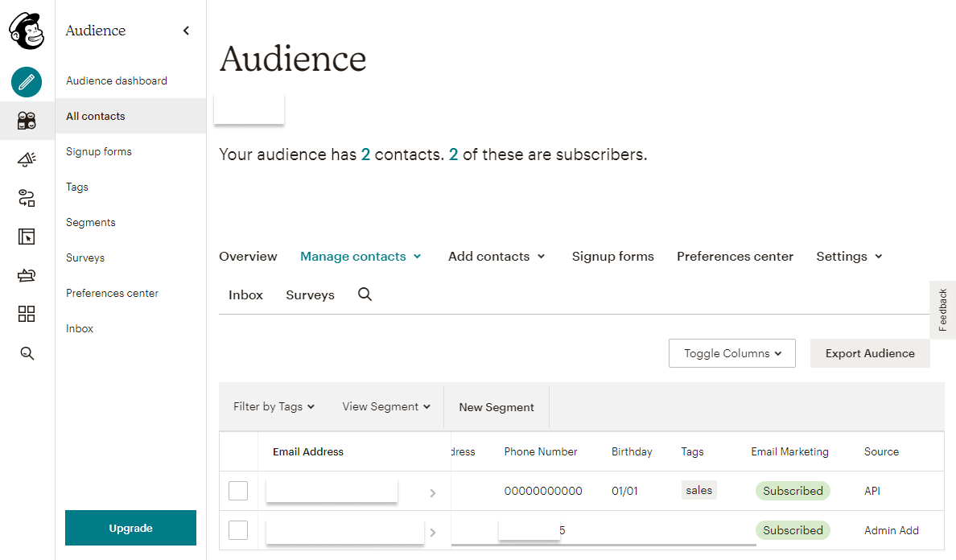Image resolution: width=956 pixels, height=560 pixels.
Task: Expand the Toggle Columns dropdown
Action: (x=731, y=353)
